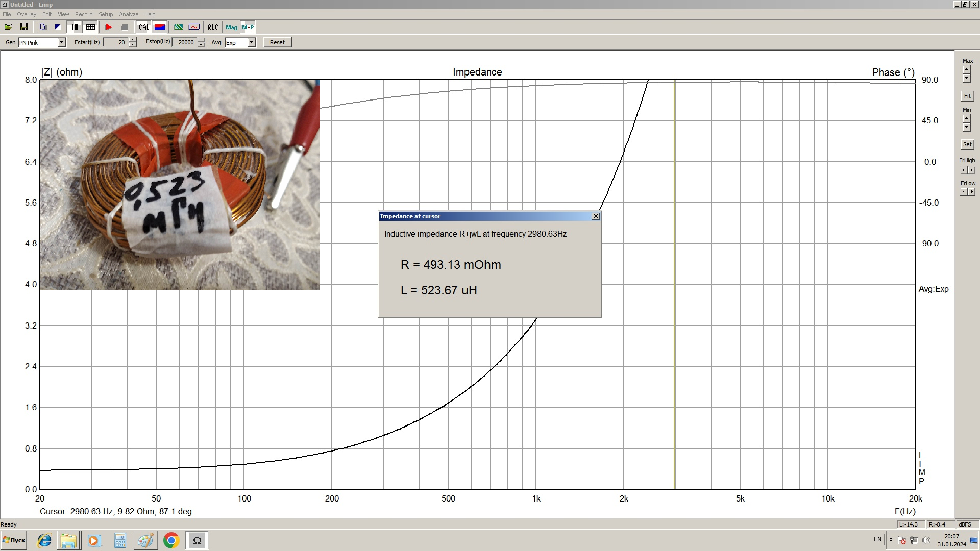Click the Fstop up stepper arrow
The height and width of the screenshot is (551, 980).
point(201,40)
